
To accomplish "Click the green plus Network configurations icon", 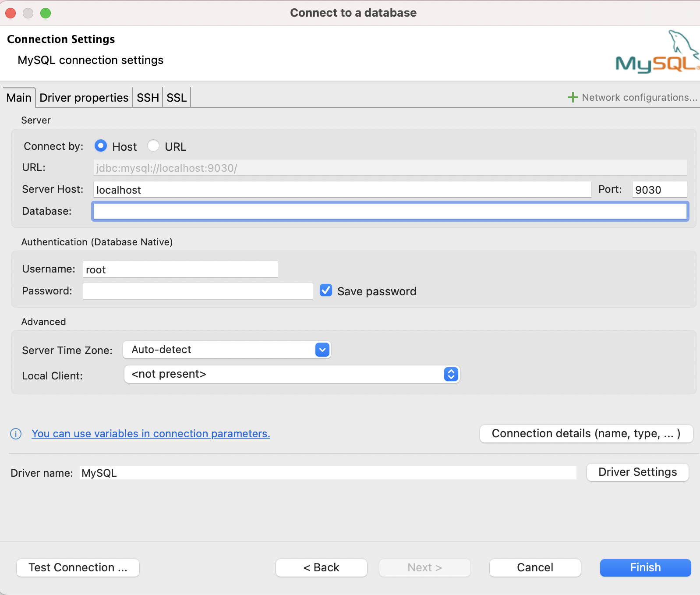I will click(x=573, y=97).
